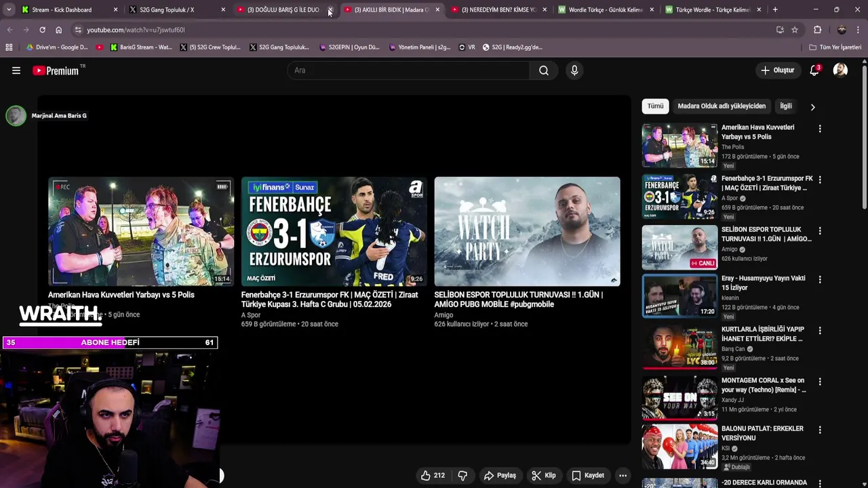
Task: Open Eray - Husamyuyu sidebar thumbnail
Action: [x=679, y=296]
